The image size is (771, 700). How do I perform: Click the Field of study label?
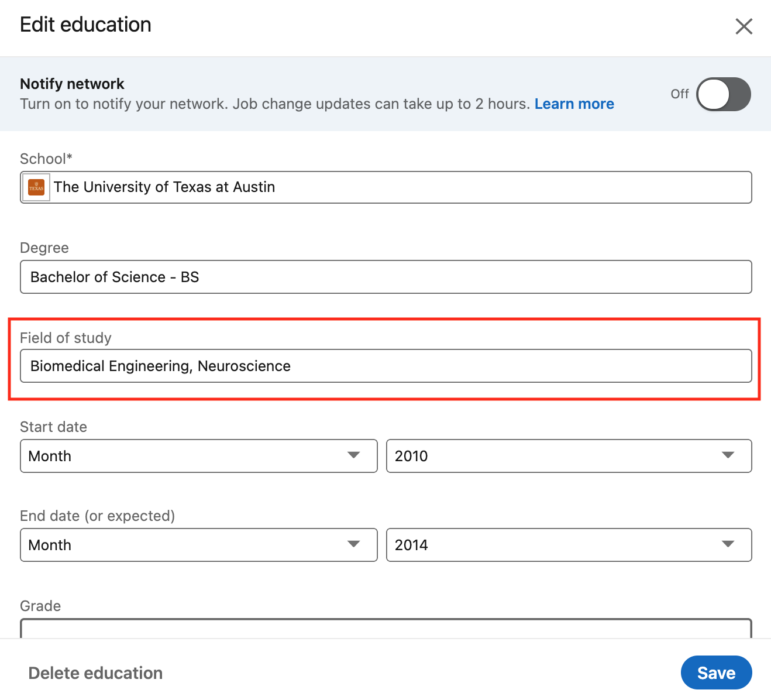coord(66,338)
